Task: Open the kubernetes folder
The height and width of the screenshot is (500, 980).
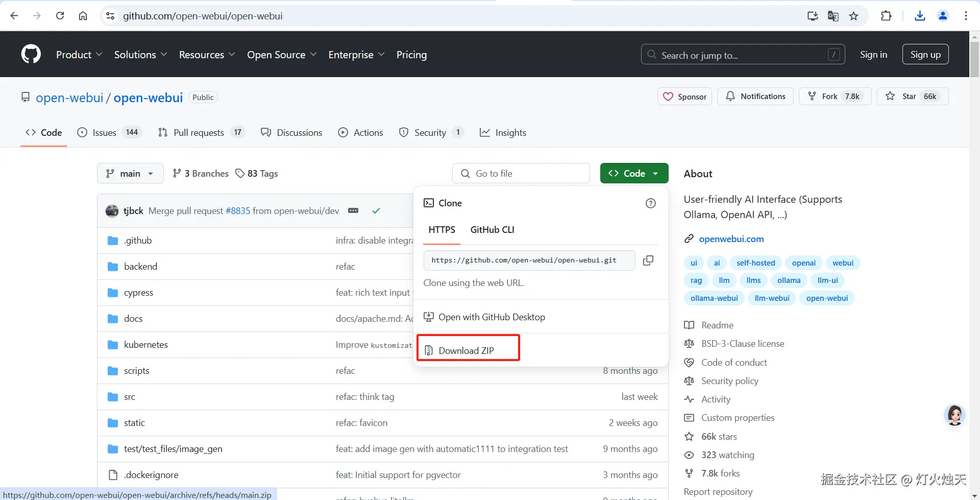Action: pos(146,345)
